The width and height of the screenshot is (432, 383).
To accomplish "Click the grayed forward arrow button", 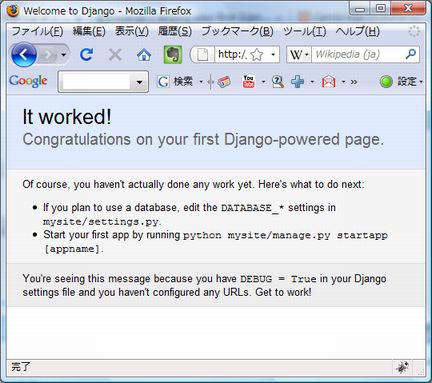I will tap(49, 55).
